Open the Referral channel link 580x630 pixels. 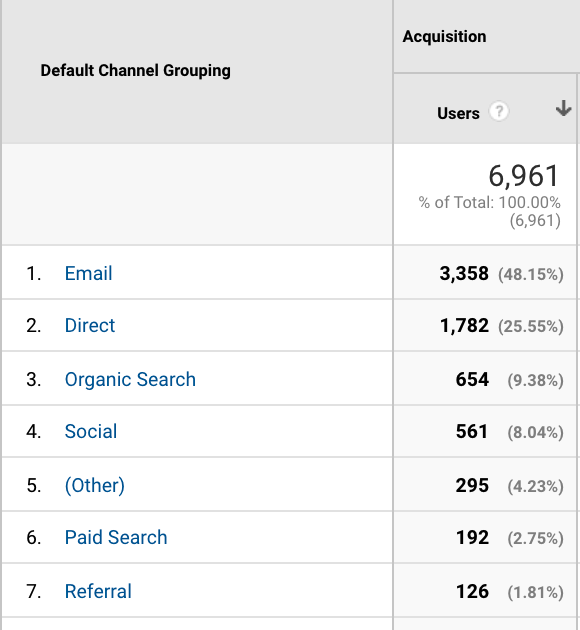tap(98, 591)
